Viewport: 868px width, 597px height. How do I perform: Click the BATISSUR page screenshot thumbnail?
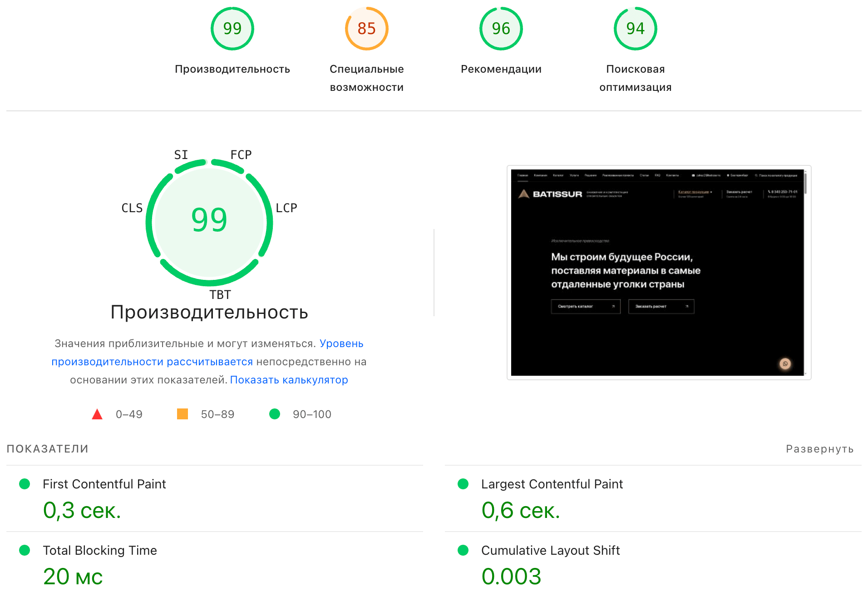pos(659,273)
